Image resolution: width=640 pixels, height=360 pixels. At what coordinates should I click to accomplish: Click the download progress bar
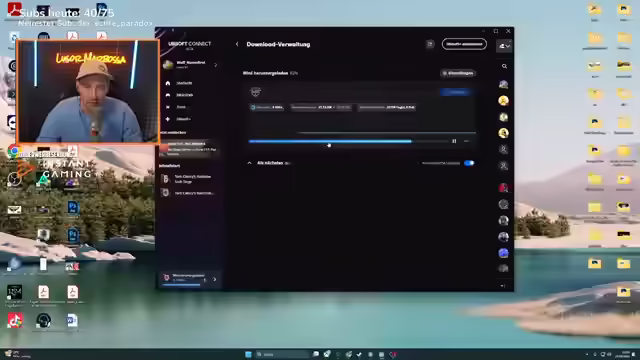pos(348,141)
